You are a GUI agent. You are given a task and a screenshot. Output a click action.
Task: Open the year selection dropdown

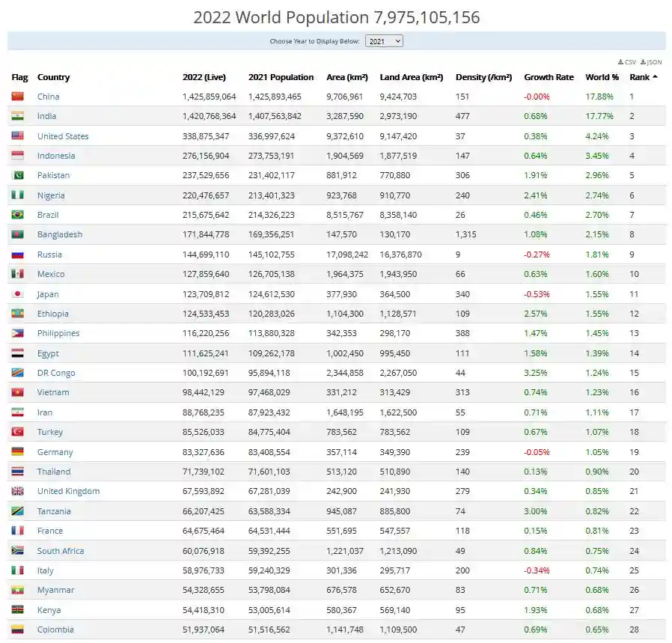point(384,41)
